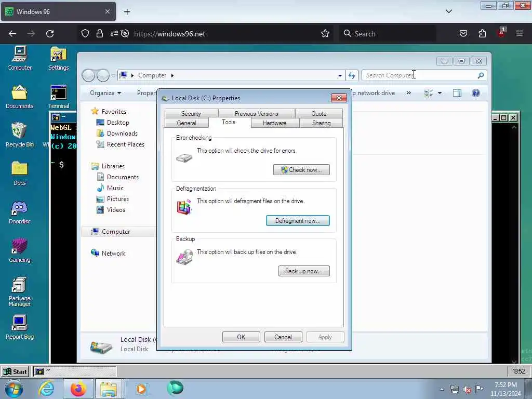532x399 pixels.
Task: Open Music library in the sidebar
Action: click(110, 188)
